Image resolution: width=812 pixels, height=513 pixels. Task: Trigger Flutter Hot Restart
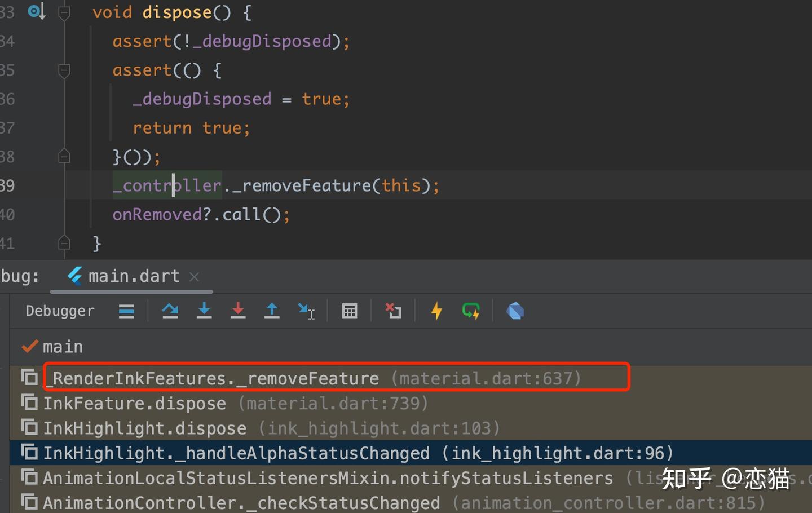[x=471, y=311]
